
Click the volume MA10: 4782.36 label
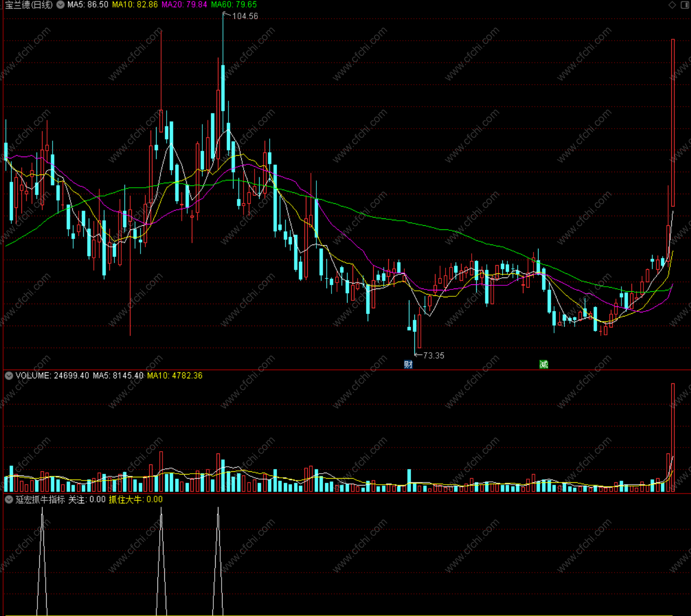pos(174,376)
